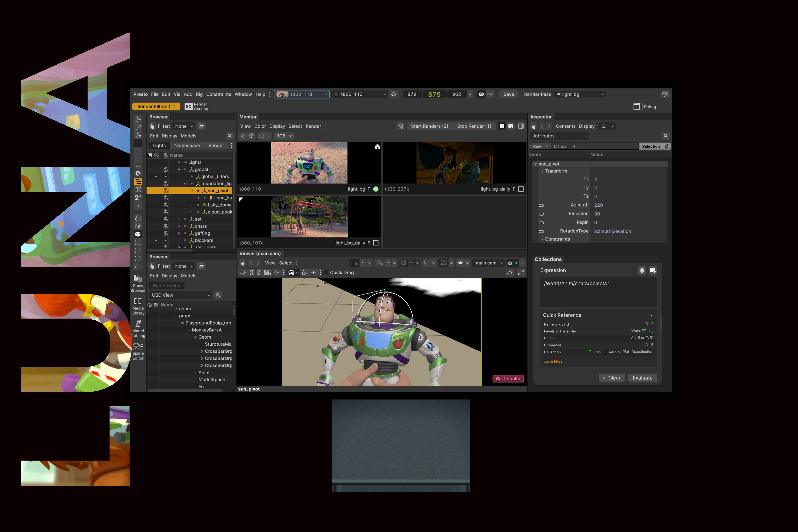Select the magnet snapping tool in sidebar
The width and height of the screenshot is (798, 532).
tap(138, 173)
